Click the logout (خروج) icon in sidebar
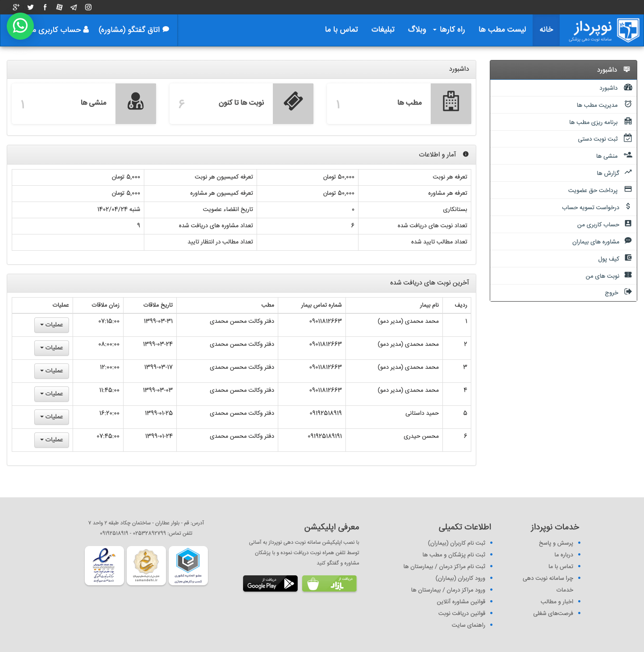Image resolution: width=644 pixels, height=652 pixels. pyautogui.click(x=628, y=292)
